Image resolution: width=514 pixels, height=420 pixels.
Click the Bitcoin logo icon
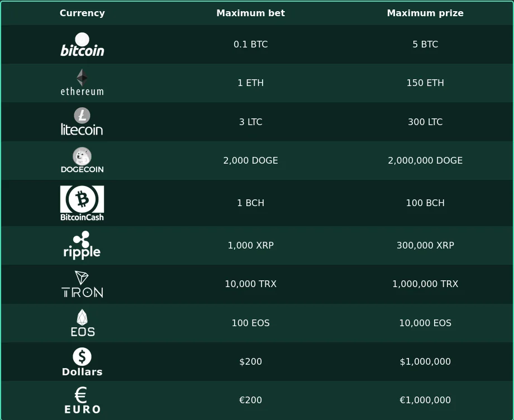pyautogui.click(x=82, y=44)
